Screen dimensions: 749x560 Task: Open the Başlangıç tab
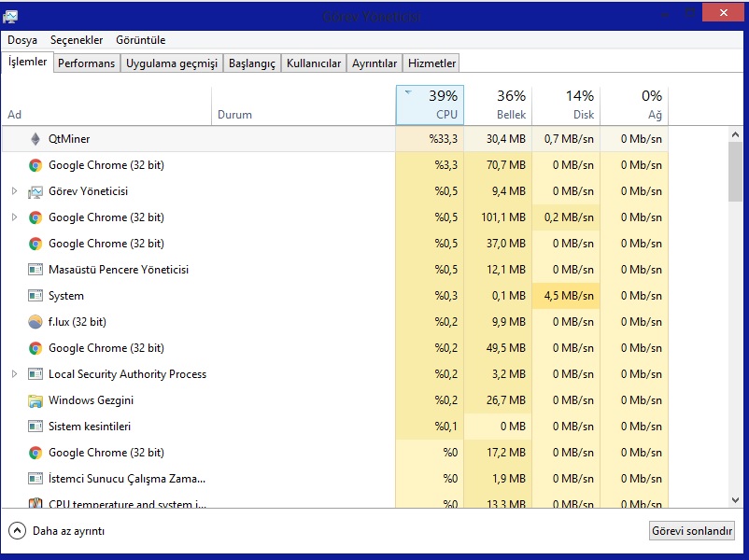coord(252,63)
